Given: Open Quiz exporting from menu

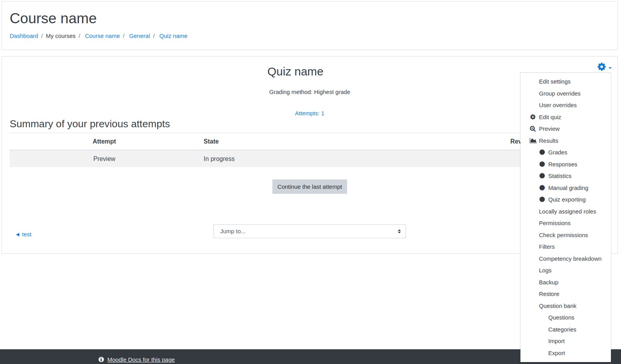Looking at the screenshot, I should click(567, 200).
